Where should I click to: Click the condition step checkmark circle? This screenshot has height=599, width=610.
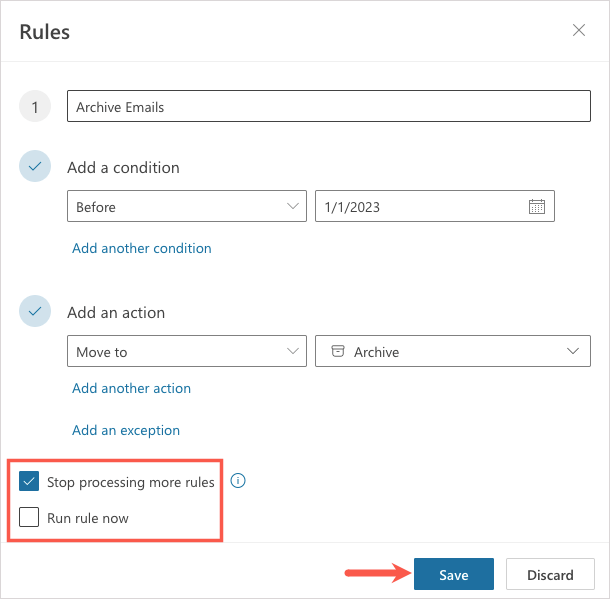(x=34, y=168)
